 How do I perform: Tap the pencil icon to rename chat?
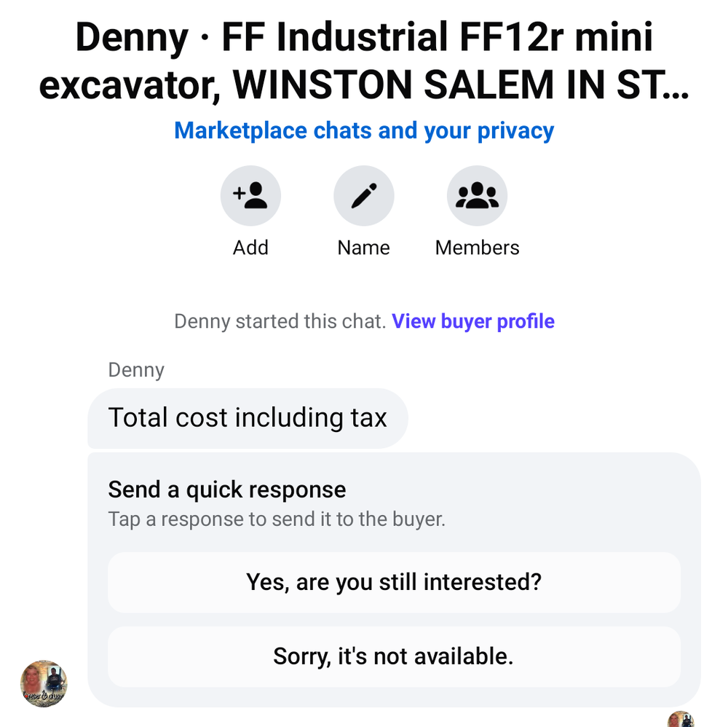pyautogui.click(x=364, y=196)
